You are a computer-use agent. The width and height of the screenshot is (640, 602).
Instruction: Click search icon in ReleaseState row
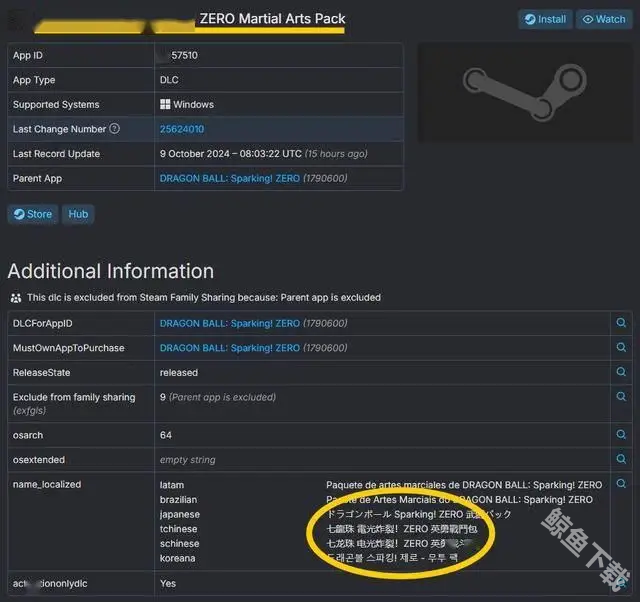tap(621, 373)
